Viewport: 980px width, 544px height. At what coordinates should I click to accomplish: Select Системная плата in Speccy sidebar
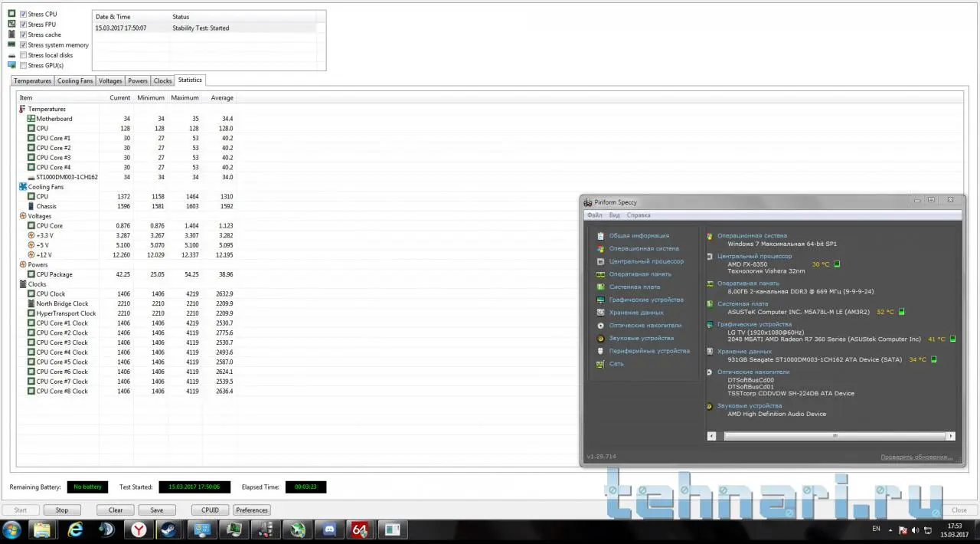(x=635, y=287)
